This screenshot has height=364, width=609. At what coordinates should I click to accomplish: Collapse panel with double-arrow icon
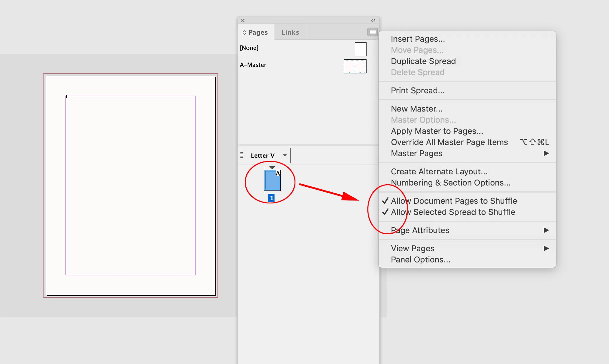(373, 20)
